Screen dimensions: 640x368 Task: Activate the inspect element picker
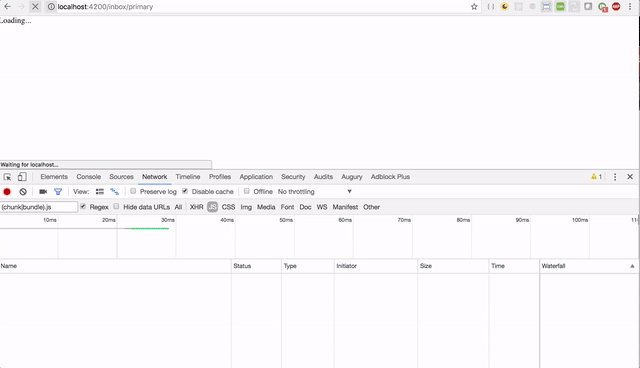[7, 177]
